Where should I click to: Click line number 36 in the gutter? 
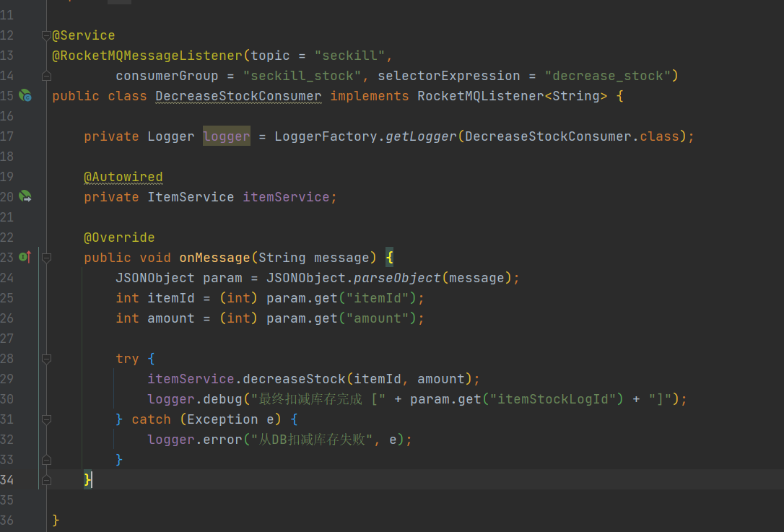tap(6, 520)
